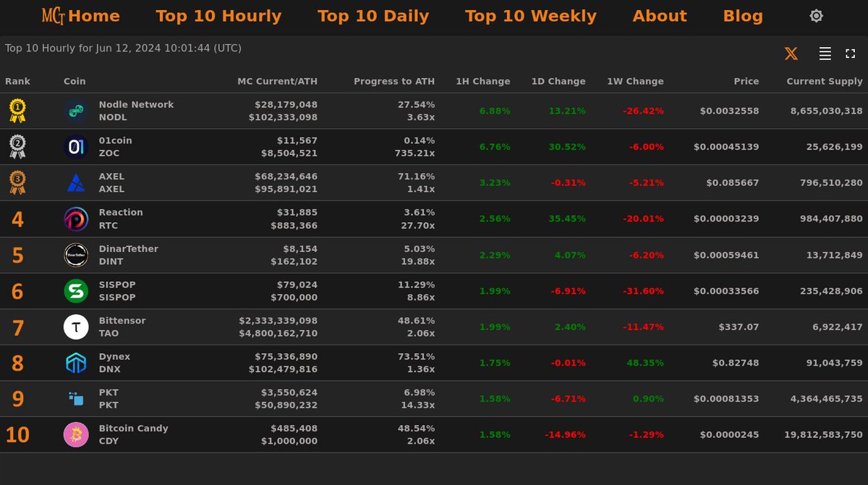Click rank number 7

(17, 328)
